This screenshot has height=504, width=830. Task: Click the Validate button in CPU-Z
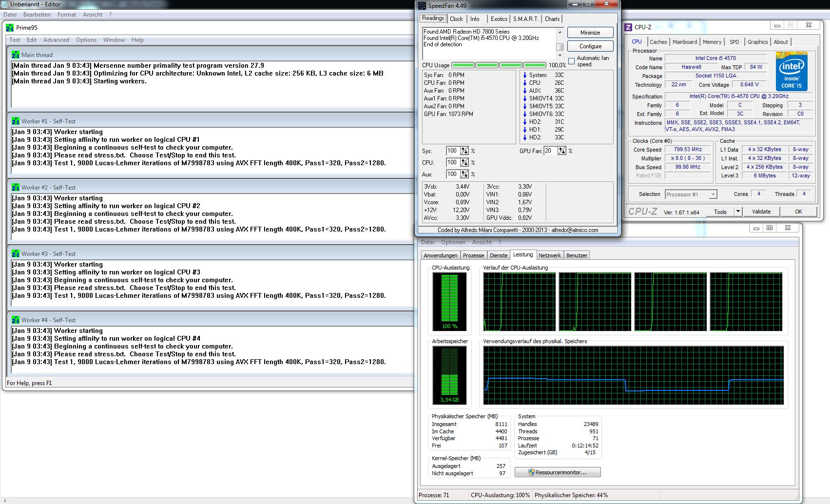[x=761, y=212]
